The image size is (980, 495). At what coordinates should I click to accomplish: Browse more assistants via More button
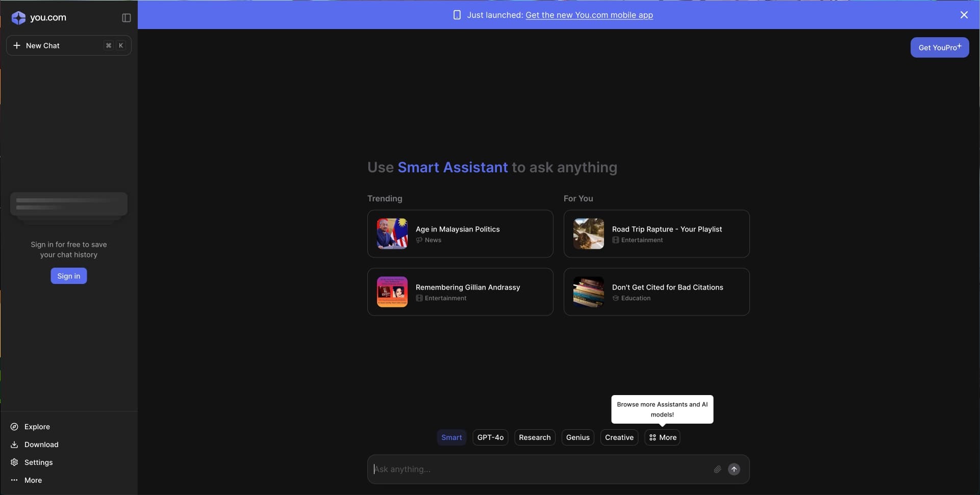(x=662, y=437)
